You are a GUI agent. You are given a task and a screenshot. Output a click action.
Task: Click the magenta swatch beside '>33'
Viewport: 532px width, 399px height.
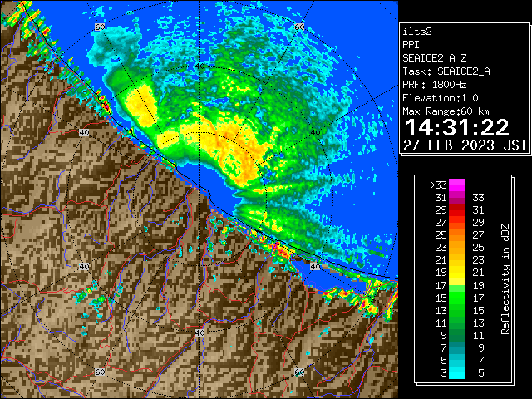(x=457, y=185)
